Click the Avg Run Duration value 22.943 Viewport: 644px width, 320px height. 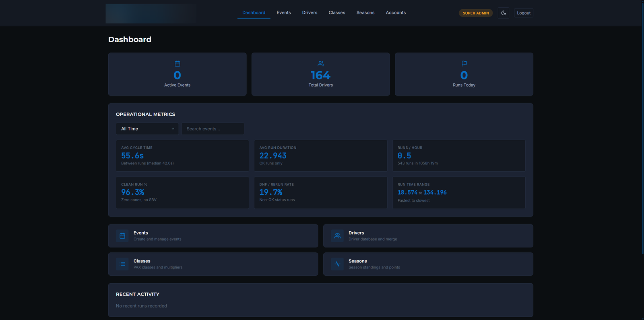click(273, 156)
